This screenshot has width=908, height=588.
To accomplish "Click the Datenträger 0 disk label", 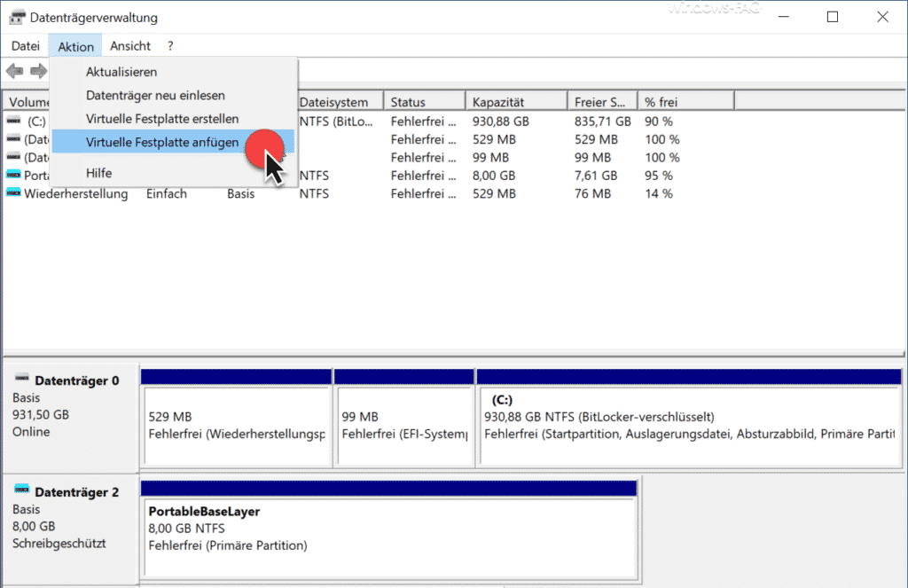I will (x=76, y=380).
